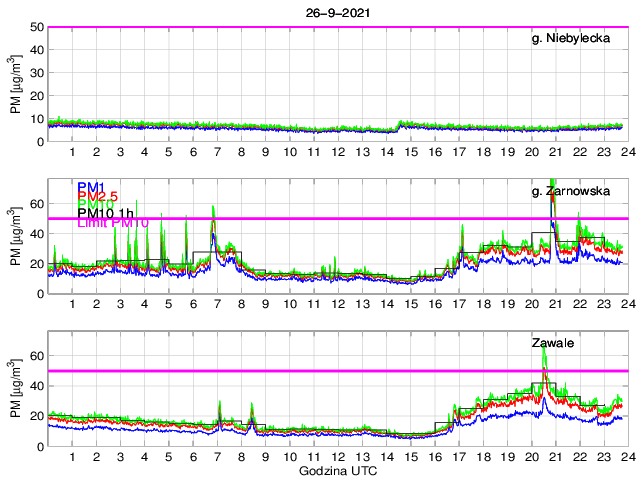Click the Zawale station label

(x=551, y=343)
